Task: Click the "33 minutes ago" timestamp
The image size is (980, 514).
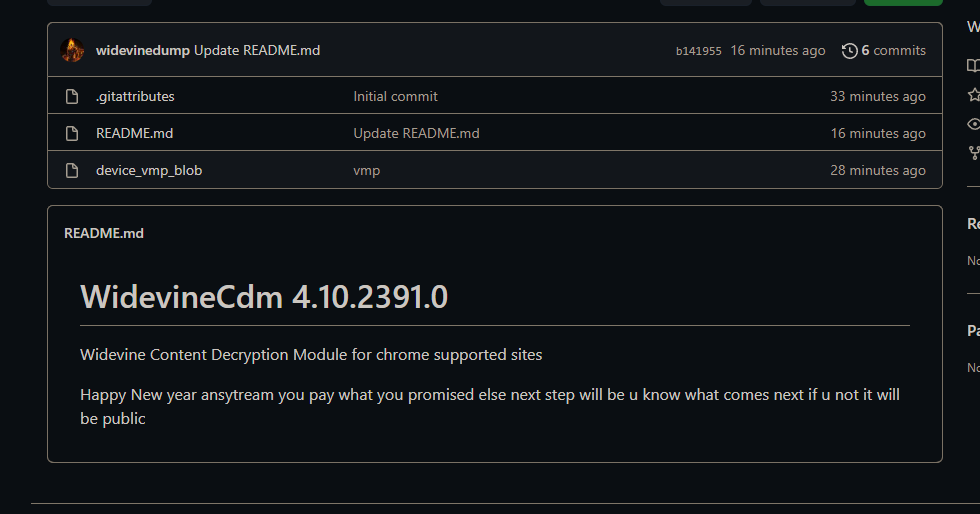Action: 878,97
